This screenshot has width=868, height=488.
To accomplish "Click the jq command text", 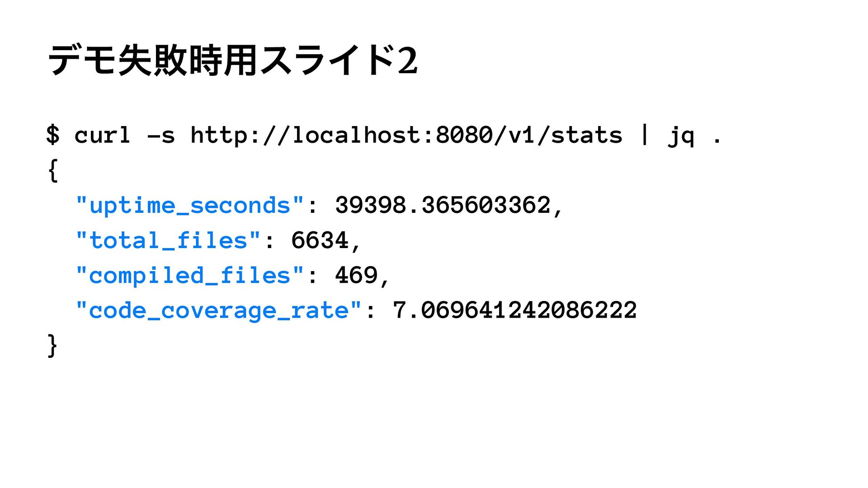I will point(681,136).
